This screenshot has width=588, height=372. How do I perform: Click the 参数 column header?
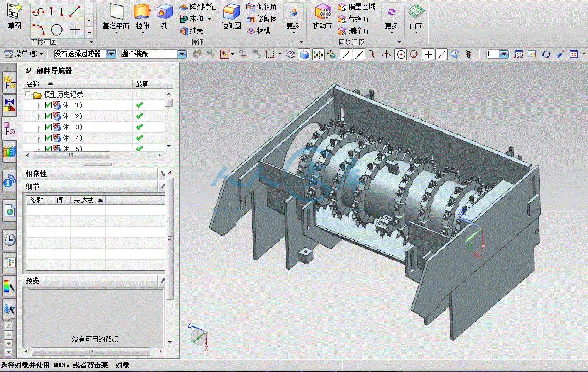point(39,201)
